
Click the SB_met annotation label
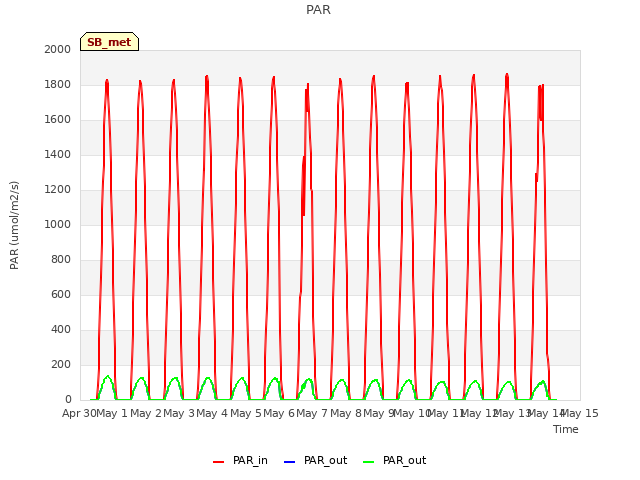[109, 42]
